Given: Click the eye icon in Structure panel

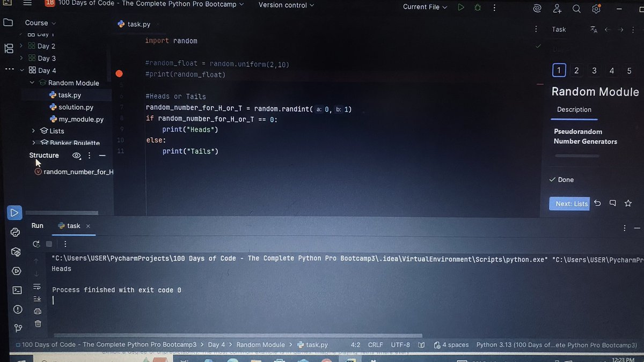Looking at the screenshot, I should 76,156.
